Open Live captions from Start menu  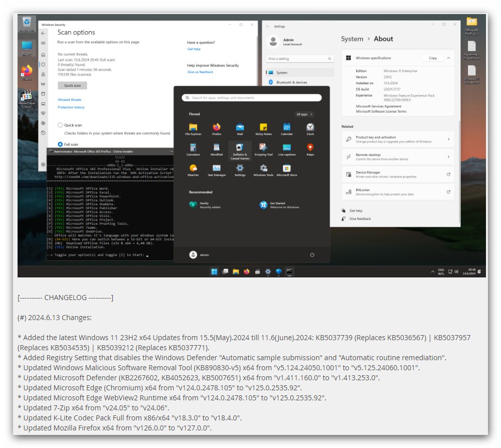coord(286,150)
